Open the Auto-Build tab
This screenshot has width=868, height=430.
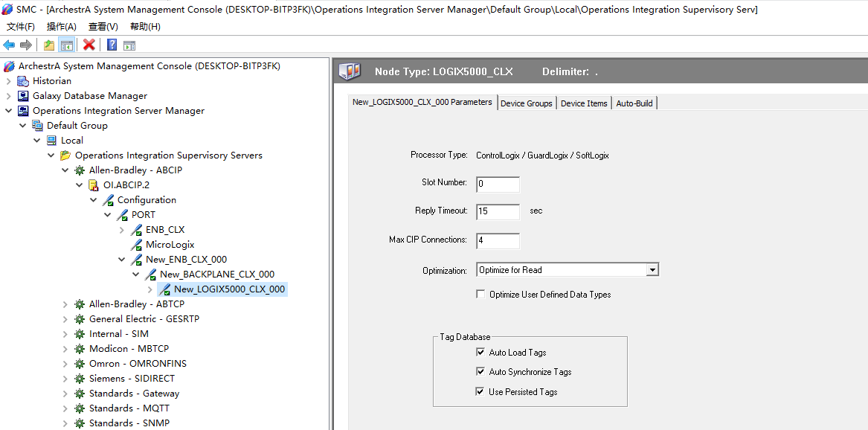coord(634,103)
